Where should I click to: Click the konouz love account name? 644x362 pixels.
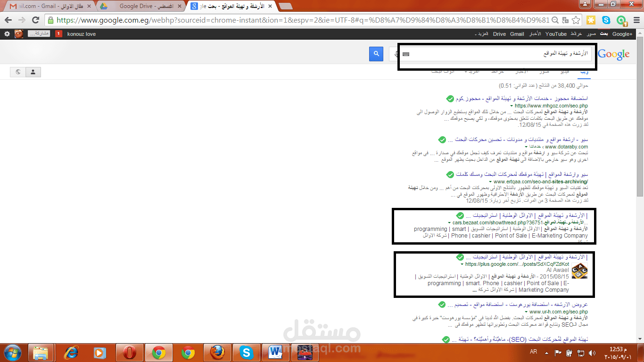[82, 34]
